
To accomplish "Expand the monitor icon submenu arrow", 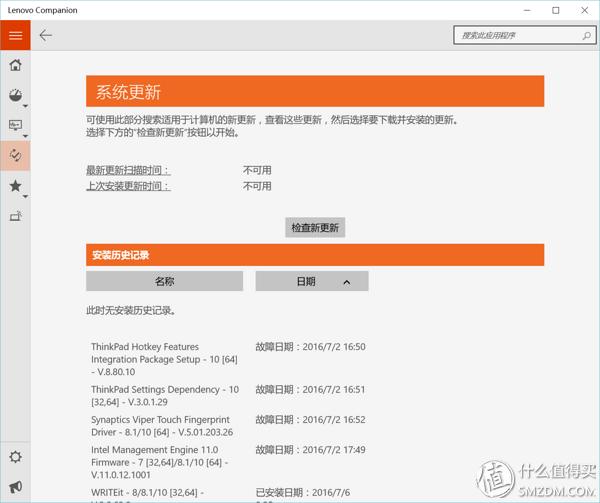I will [25, 136].
